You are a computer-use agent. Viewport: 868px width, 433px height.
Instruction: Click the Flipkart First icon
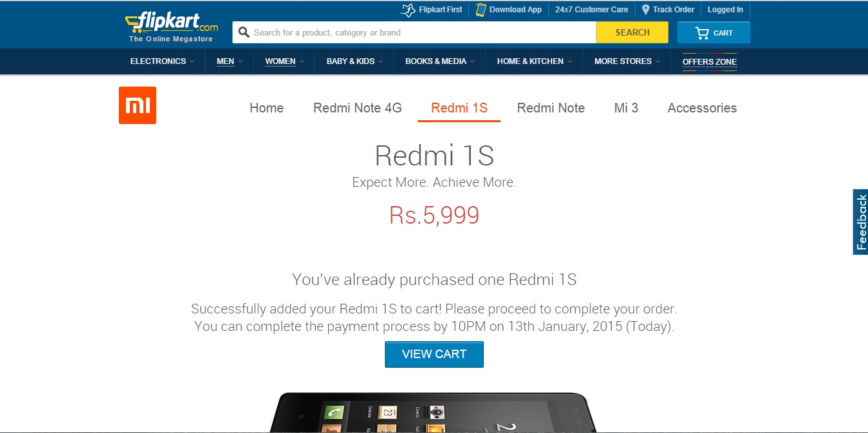point(408,10)
